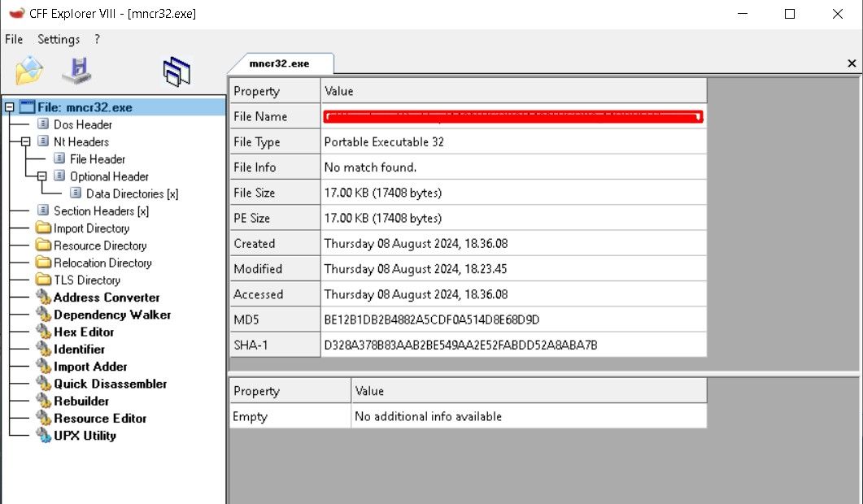
Task: Select Optional Header in the tree
Action: point(109,176)
